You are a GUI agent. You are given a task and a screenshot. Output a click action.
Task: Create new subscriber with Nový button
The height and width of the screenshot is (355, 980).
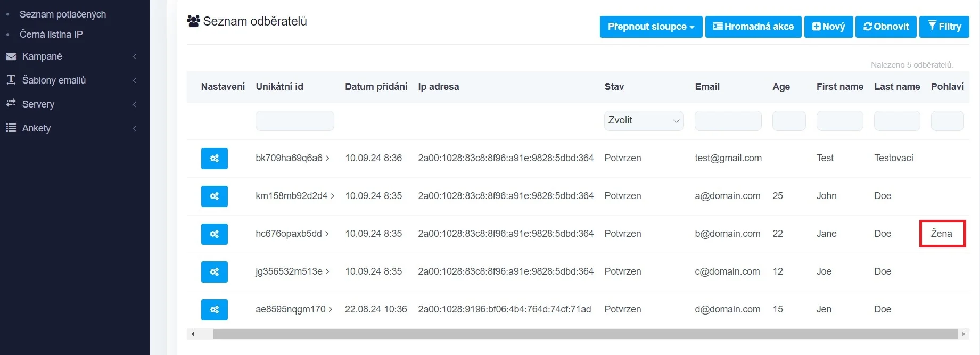828,27
